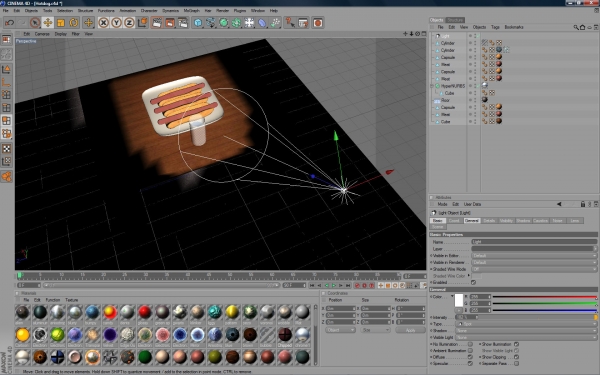Select the red glossy sphere material
This screenshot has width=600, height=375.
coord(145,312)
